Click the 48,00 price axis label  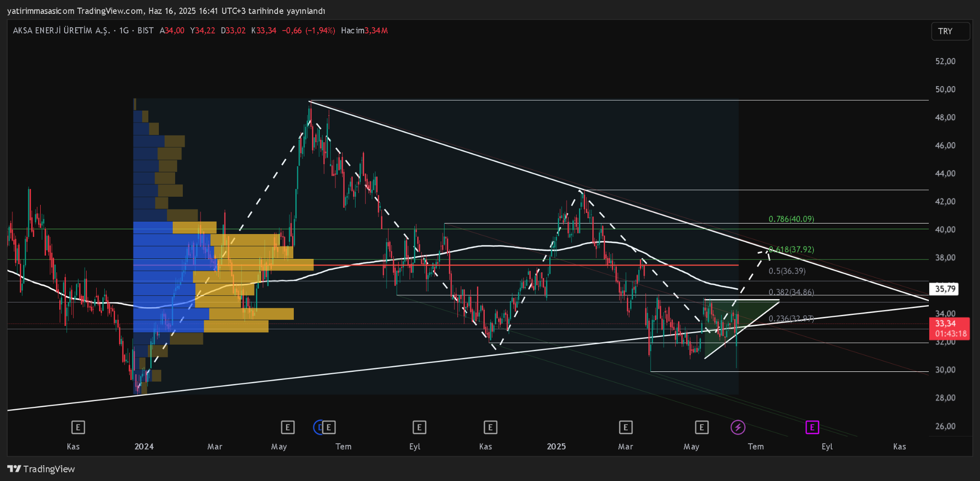coord(945,117)
